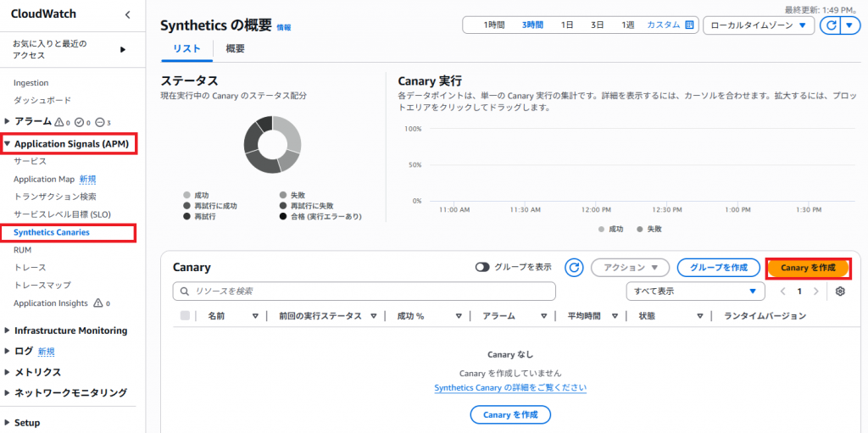Select the 1時間 time range option
868x433 pixels.
494,25
